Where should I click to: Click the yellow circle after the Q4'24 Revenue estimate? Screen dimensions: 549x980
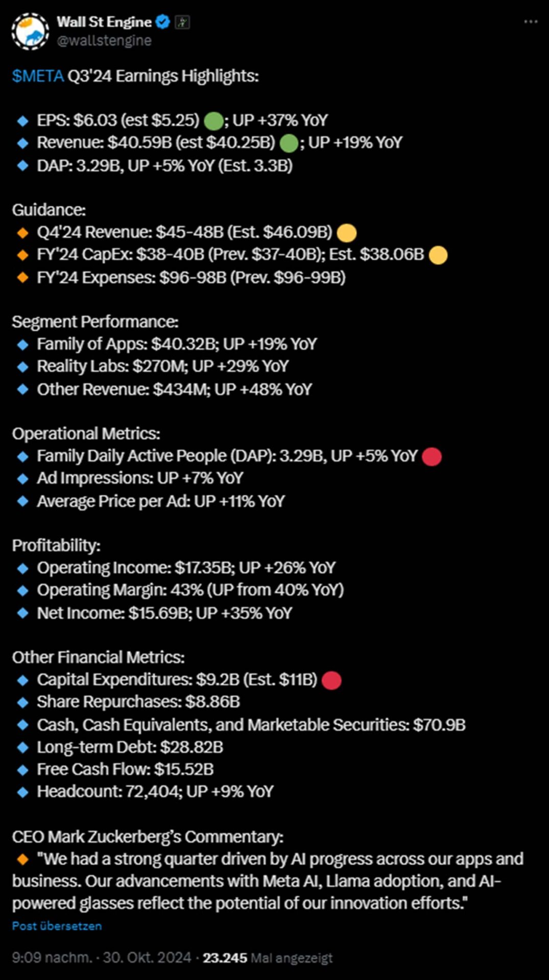347,233
